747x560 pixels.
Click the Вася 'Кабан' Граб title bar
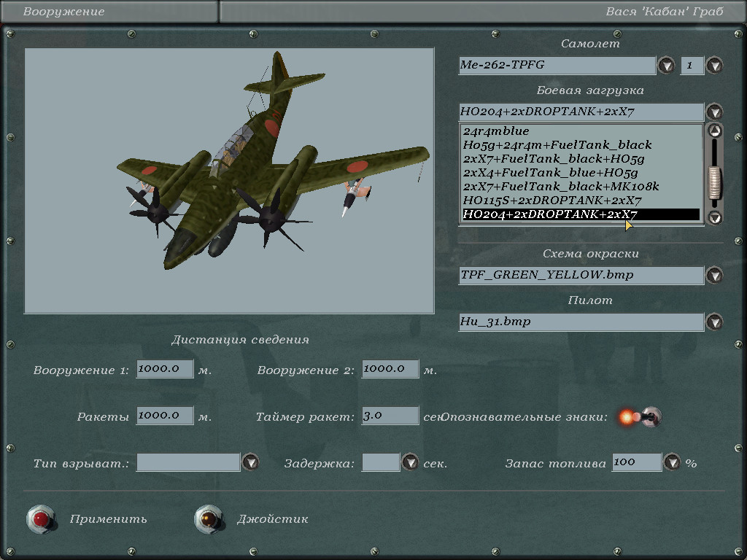[x=483, y=12]
